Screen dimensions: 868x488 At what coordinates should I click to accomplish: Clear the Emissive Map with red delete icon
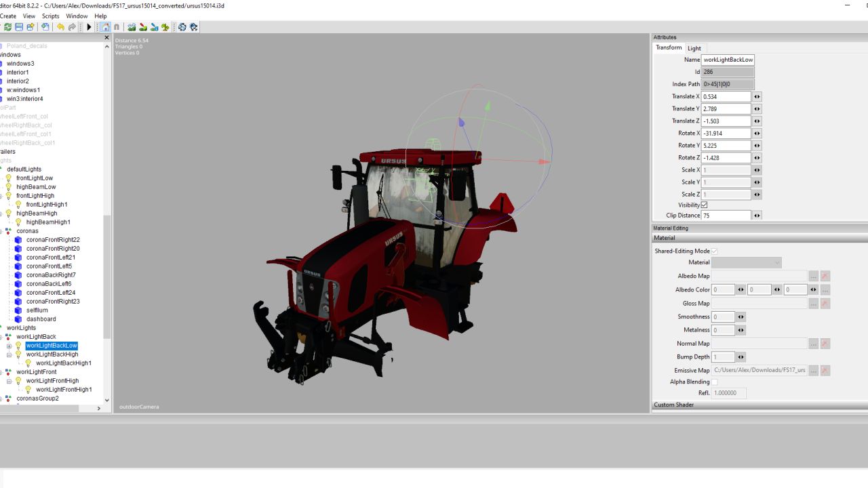pyautogui.click(x=825, y=371)
